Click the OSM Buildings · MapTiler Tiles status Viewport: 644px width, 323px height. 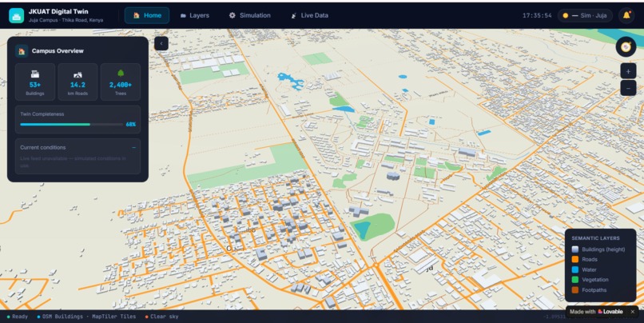point(86,317)
